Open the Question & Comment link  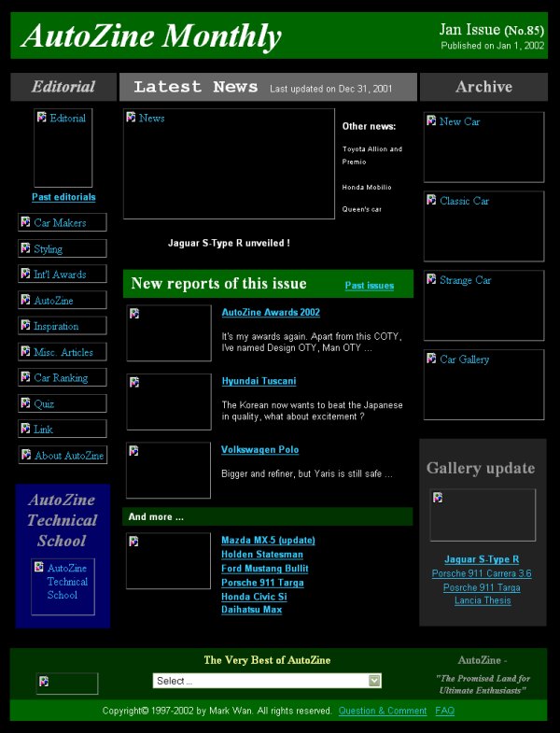point(383,711)
